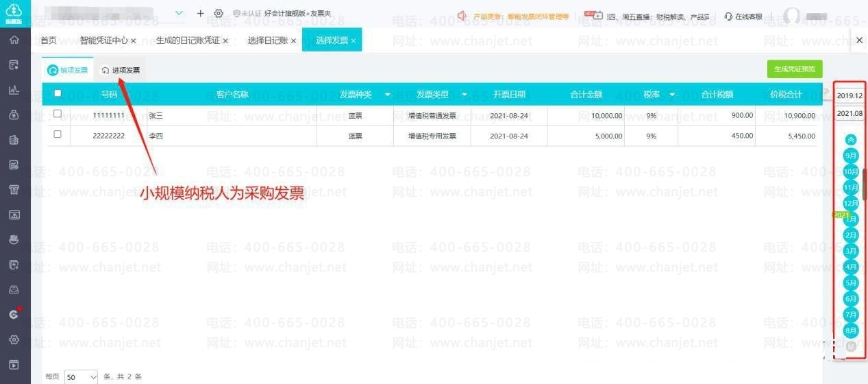868x384 pixels.
Task: Click the 客户名称 column header
Action: [x=232, y=95]
